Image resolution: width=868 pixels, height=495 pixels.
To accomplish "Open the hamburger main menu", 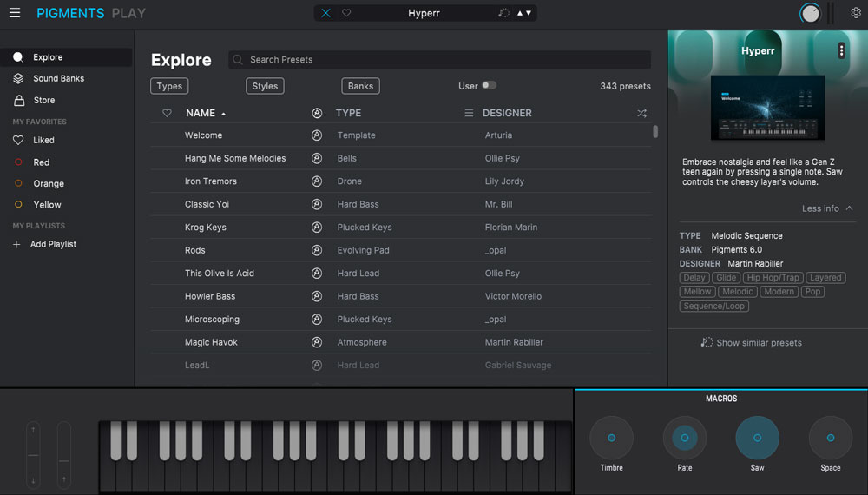I will (15, 13).
